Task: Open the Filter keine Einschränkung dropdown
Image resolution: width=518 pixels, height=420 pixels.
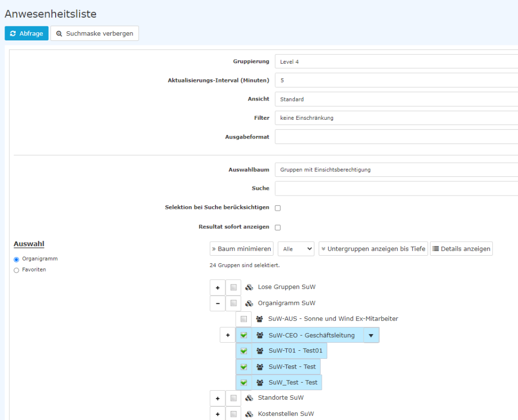Action: point(396,118)
